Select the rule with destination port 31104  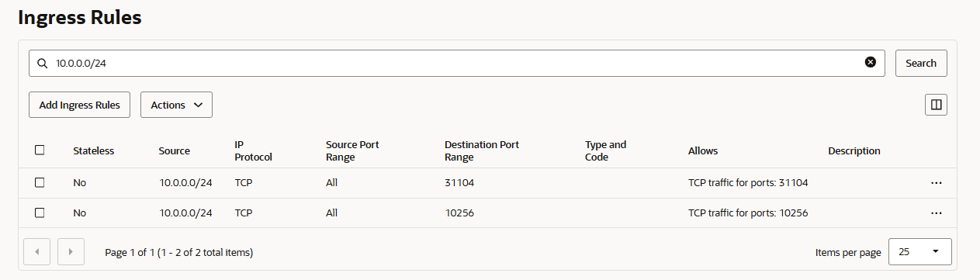(40, 182)
